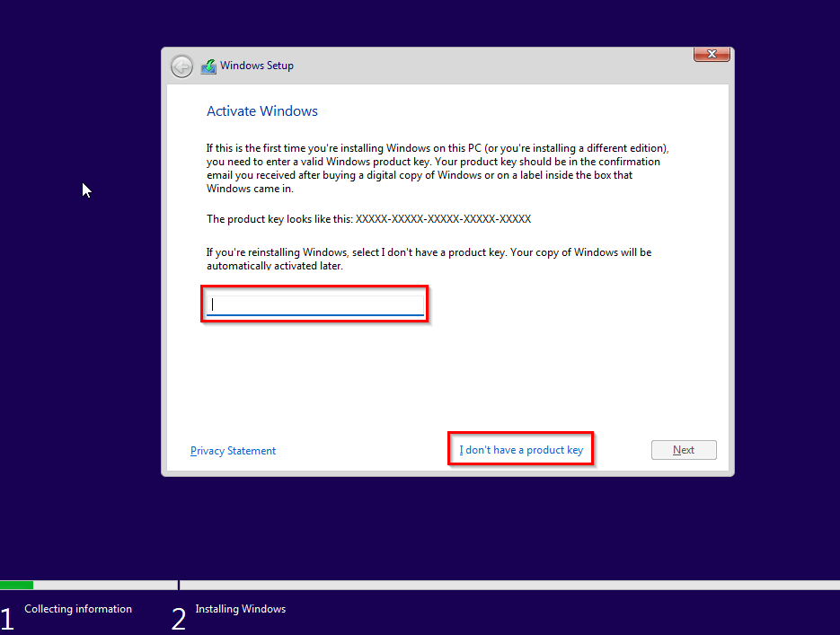
Task: Click the paragraph starting "If you're reinstalling Windows"
Action: 429,260
